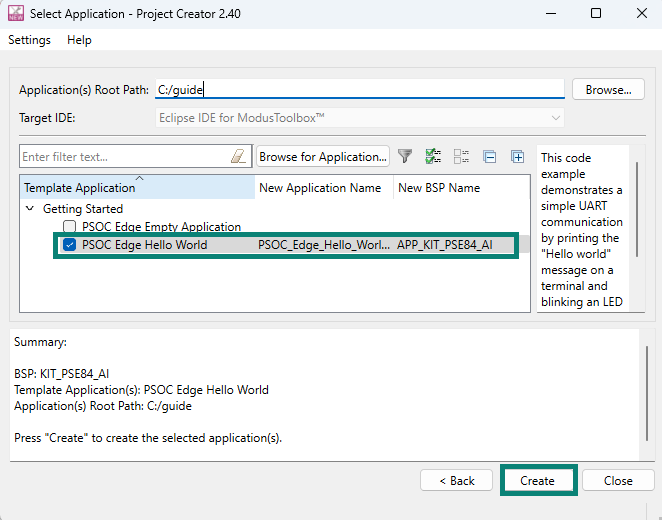
Task: Go to previous page with Back button
Action: pos(456,480)
